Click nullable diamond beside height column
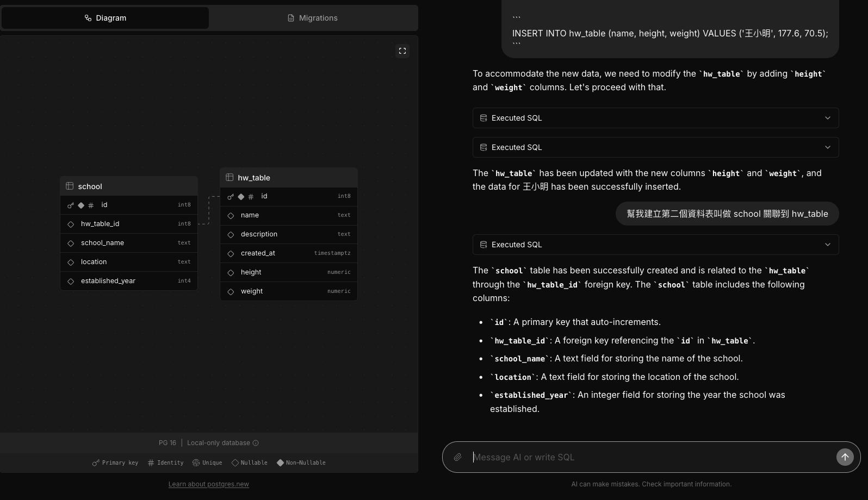This screenshot has width=868, height=500. (231, 272)
